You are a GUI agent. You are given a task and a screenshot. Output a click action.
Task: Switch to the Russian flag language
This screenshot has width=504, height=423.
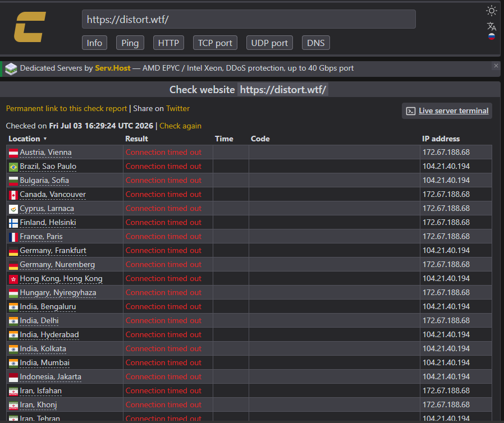tap(491, 36)
